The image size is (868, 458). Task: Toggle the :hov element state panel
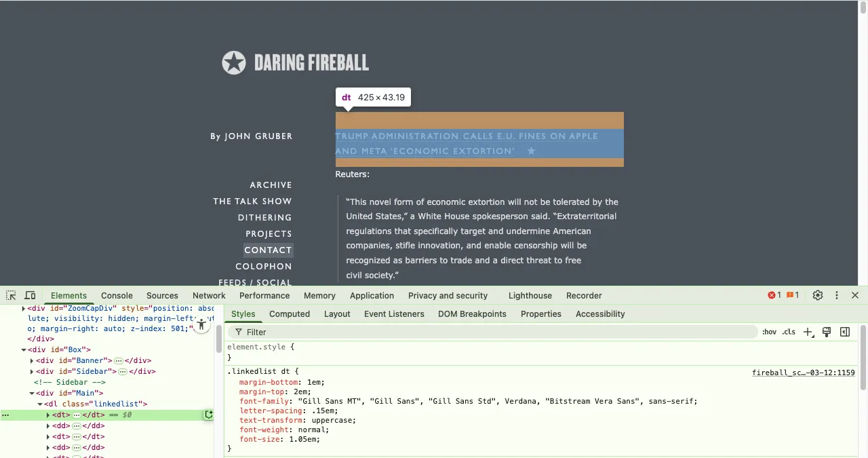(x=769, y=332)
